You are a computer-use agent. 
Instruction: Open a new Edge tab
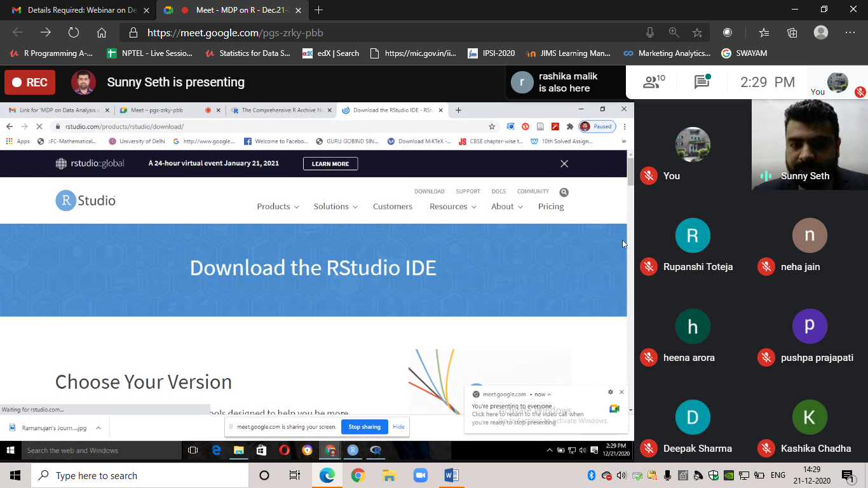tap(319, 10)
